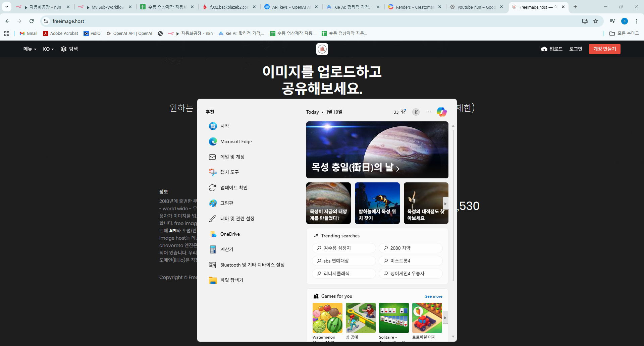Search trending term 리니지클래식

tap(344, 274)
